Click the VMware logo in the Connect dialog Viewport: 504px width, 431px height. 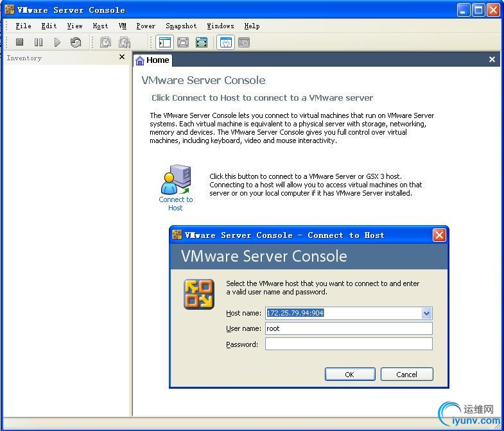point(199,294)
